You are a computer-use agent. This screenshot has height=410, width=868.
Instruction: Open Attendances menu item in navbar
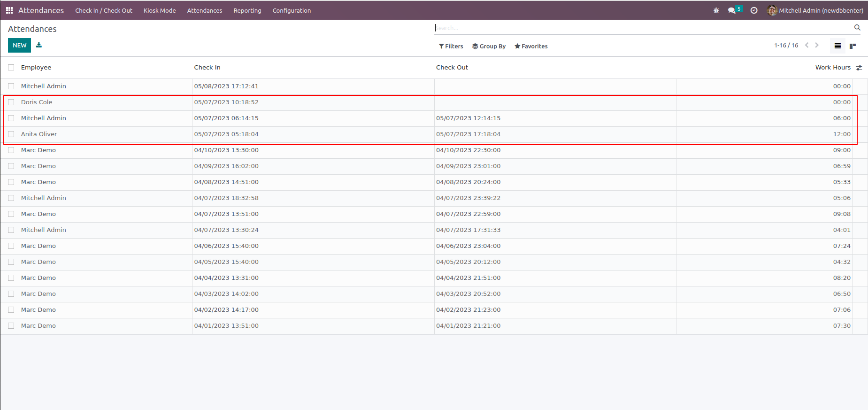(x=205, y=10)
